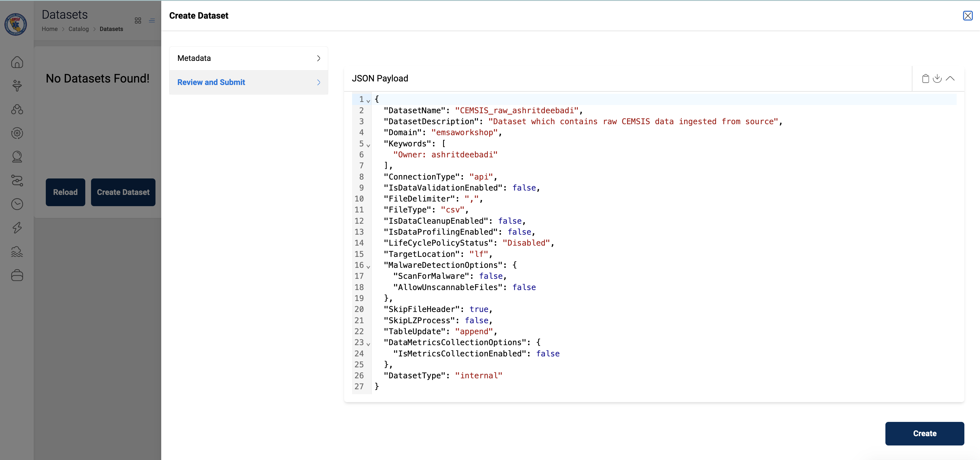Click the ScanForMalware false value

[x=491, y=276]
